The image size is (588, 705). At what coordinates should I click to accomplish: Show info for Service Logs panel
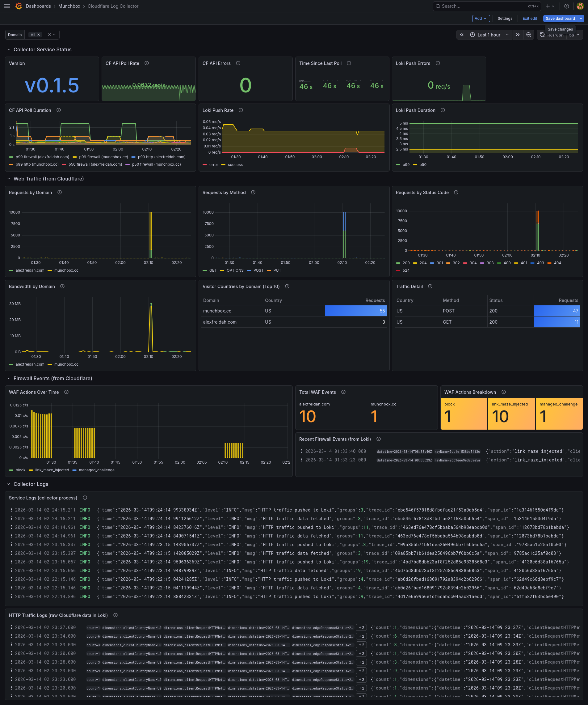[x=85, y=498]
